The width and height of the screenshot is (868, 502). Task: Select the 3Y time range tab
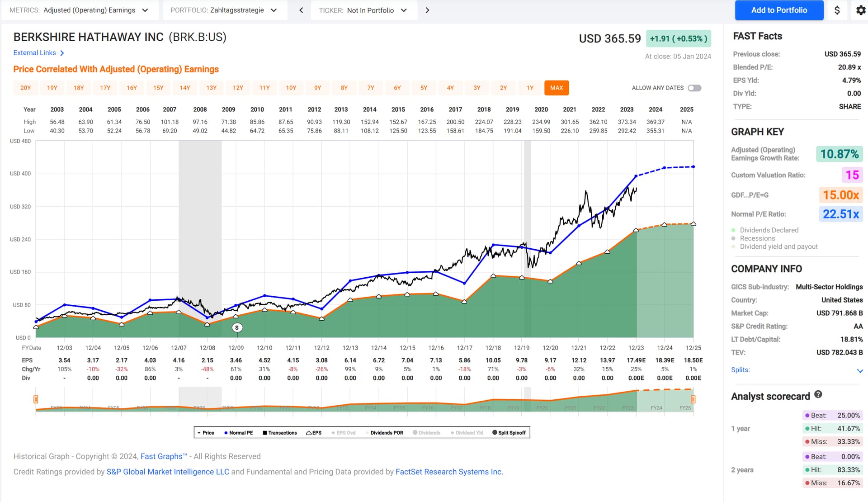477,88
